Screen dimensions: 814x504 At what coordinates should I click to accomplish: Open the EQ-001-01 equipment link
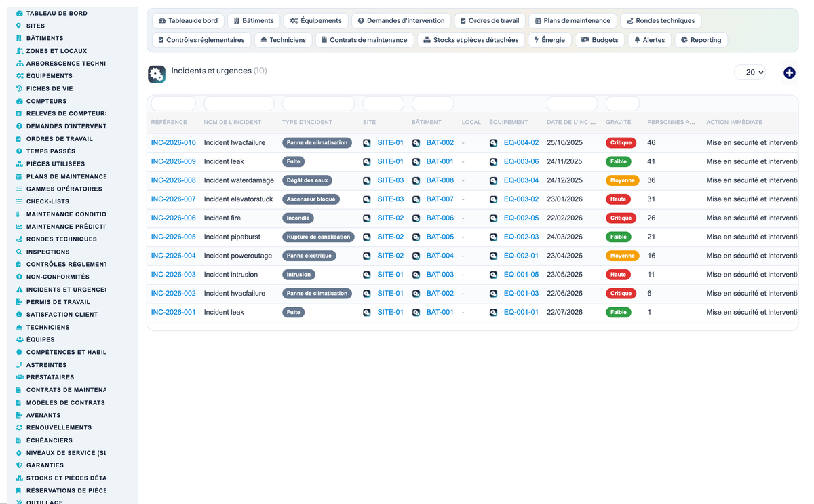pyautogui.click(x=521, y=313)
